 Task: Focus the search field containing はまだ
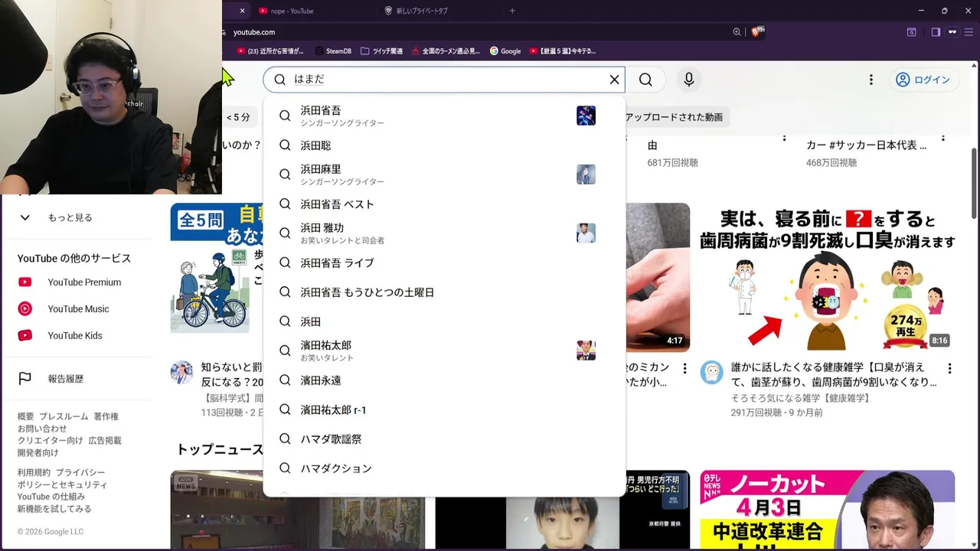(x=444, y=80)
